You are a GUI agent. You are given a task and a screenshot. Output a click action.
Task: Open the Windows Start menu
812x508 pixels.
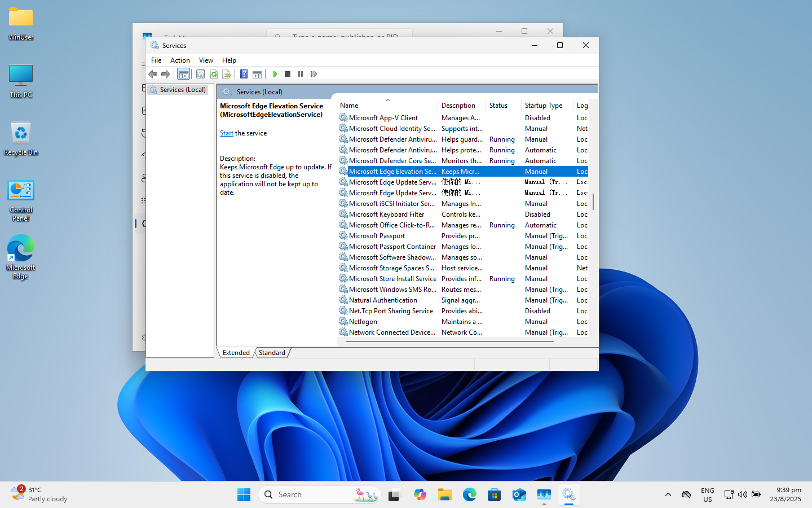point(244,494)
